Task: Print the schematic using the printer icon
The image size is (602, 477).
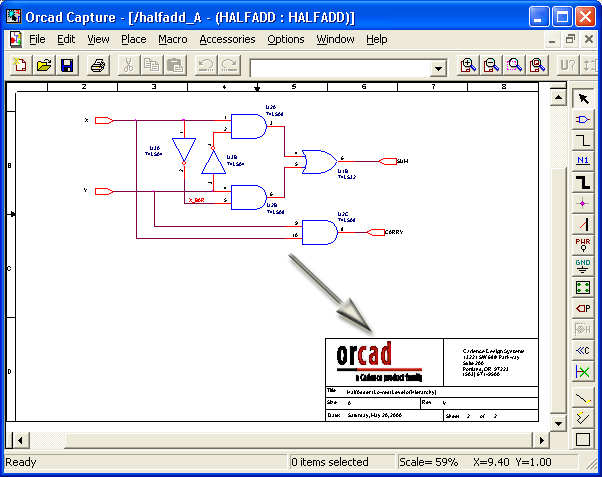Action: click(x=98, y=66)
